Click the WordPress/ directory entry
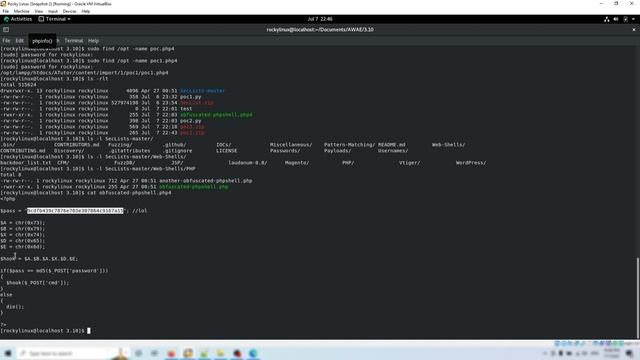Viewport: 640px width, 360px height. [x=471, y=162]
